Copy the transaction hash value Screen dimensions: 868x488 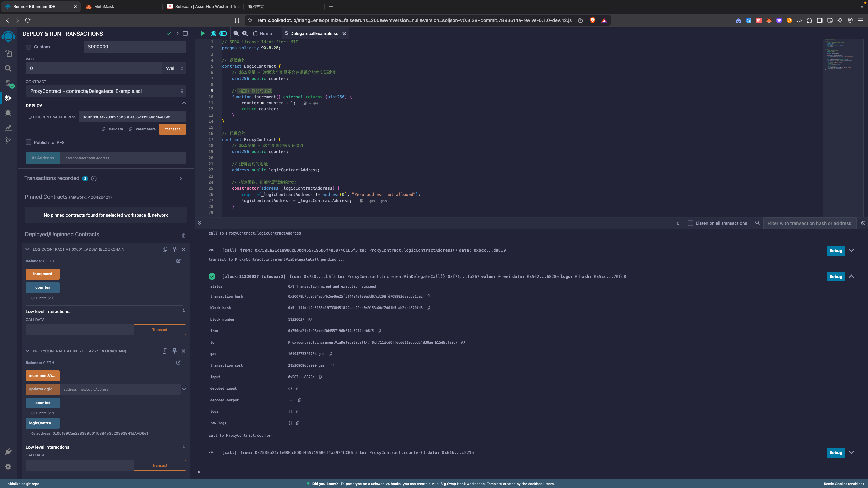click(x=428, y=296)
